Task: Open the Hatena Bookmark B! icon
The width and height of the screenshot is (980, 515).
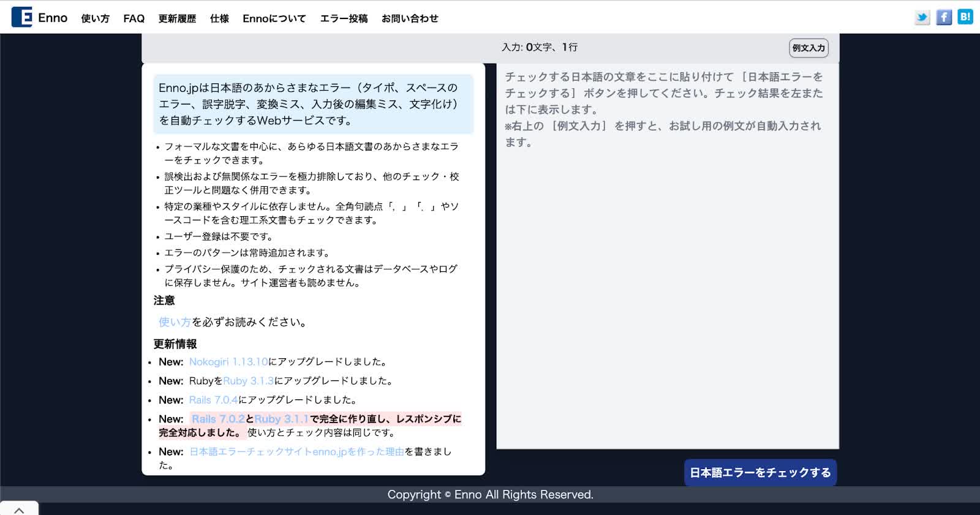Action: (x=965, y=17)
